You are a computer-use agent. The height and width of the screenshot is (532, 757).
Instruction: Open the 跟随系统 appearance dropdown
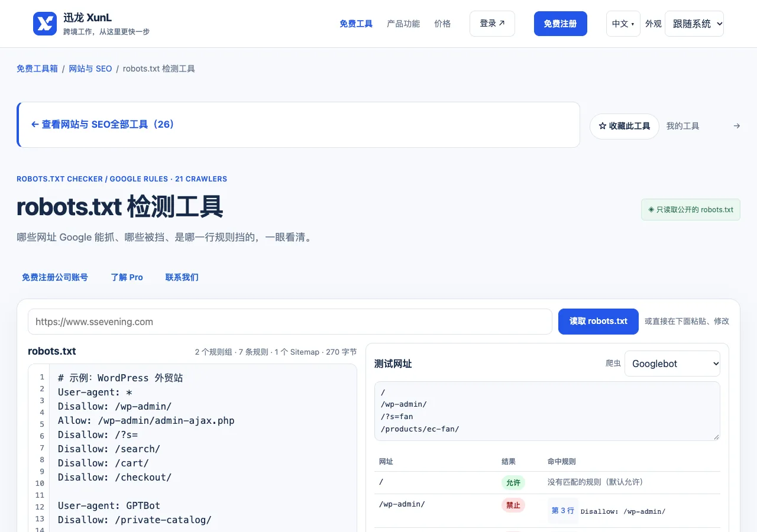click(x=694, y=24)
